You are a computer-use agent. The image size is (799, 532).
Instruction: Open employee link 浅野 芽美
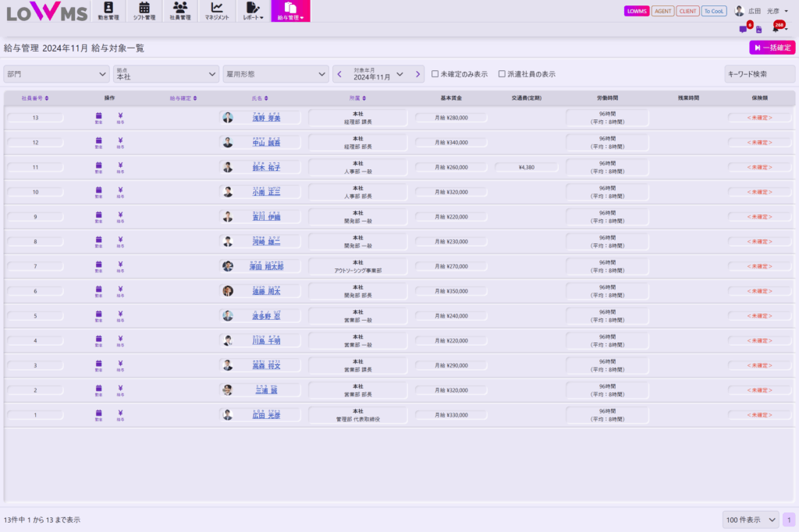click(266, 119)
